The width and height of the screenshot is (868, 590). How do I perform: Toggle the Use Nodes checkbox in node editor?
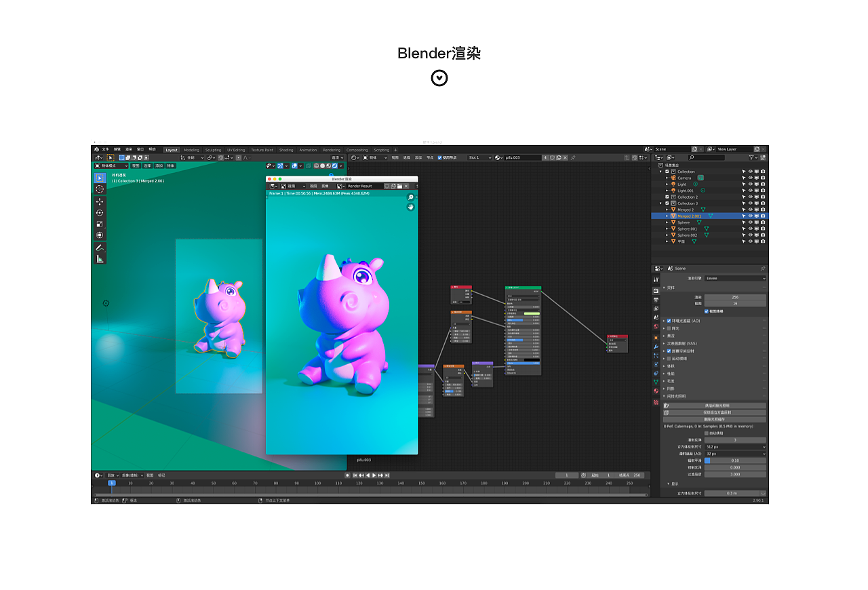tap(439, 157)
